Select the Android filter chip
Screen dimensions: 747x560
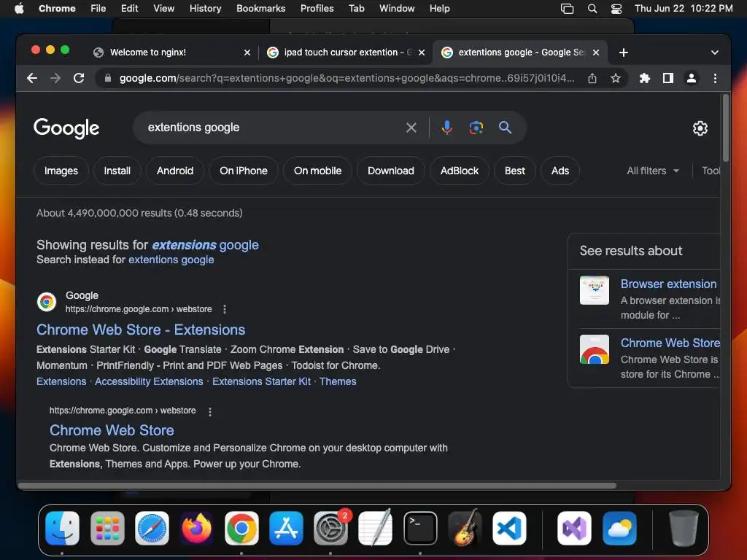click(175, 171)
